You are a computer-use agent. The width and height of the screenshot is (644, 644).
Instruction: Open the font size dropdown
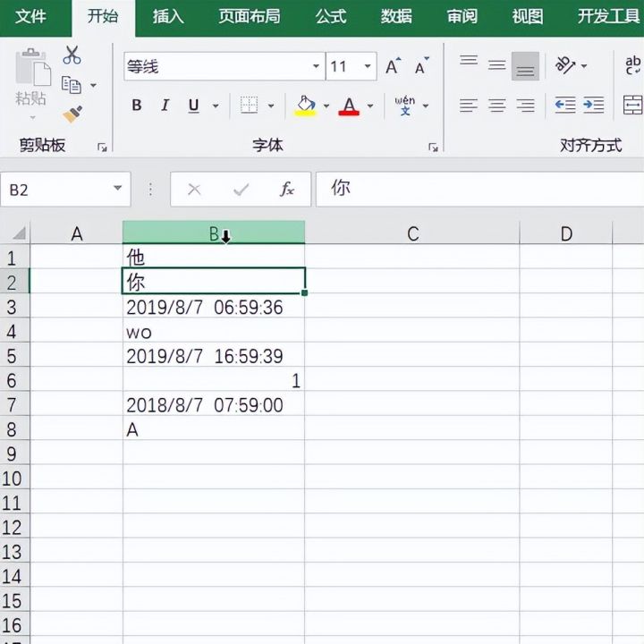coord(368,66)
